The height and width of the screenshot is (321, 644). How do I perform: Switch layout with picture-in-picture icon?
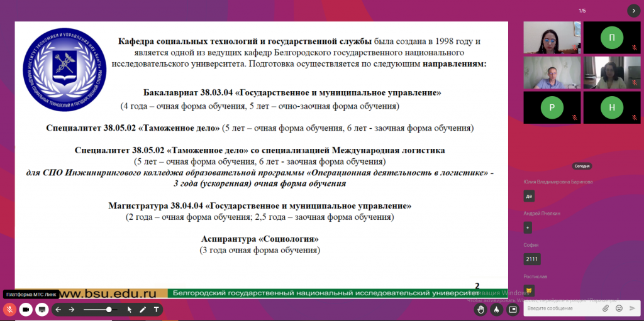(x=512, y=309)
